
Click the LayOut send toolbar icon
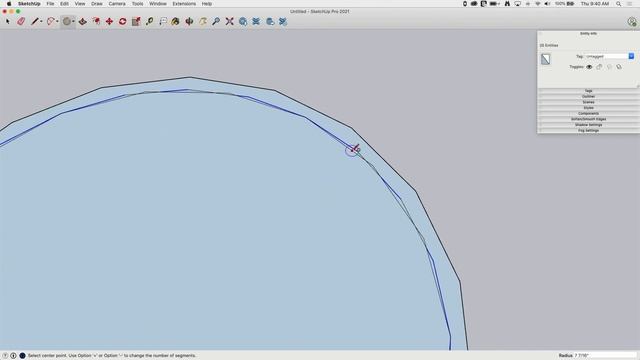pyautogui.click(x=270, y=21)
